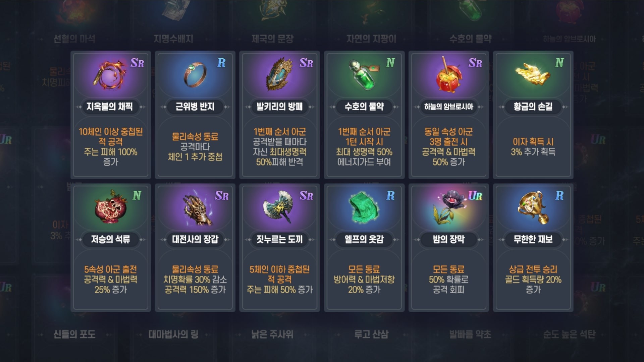The width and height of the screenshot is (644, 362).
Task: Select the 근위병 반지 name label
Action: point(195,107)
